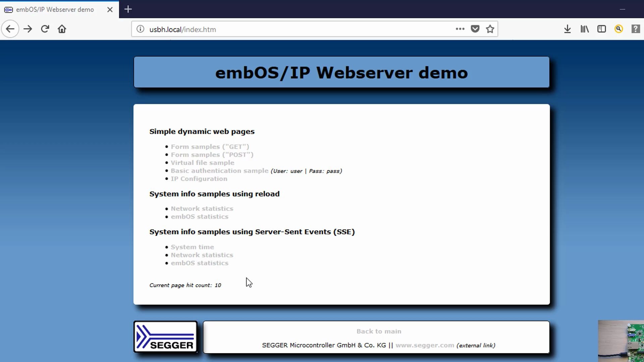
Task: Close the embOS/IP Webserver demo tab
Action: 110,10
